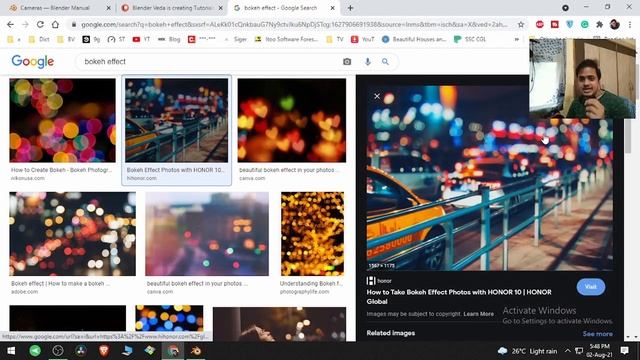Submit search with magnifier icon
Image resolution: width=640 pixels, height=360 pixels.
[385, 62]
